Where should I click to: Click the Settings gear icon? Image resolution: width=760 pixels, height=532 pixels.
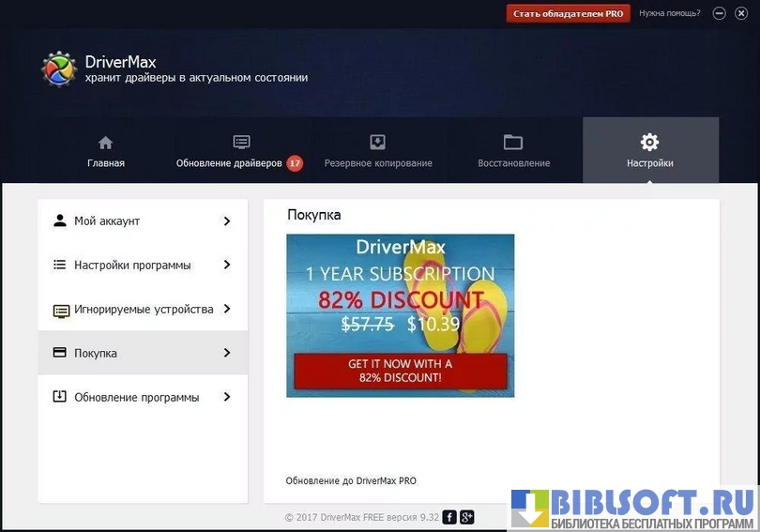click(649, 143)
